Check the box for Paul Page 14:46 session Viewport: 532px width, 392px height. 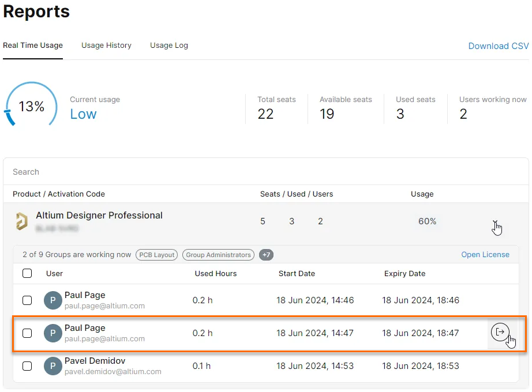pyautogui.click(x=27, y=300)
